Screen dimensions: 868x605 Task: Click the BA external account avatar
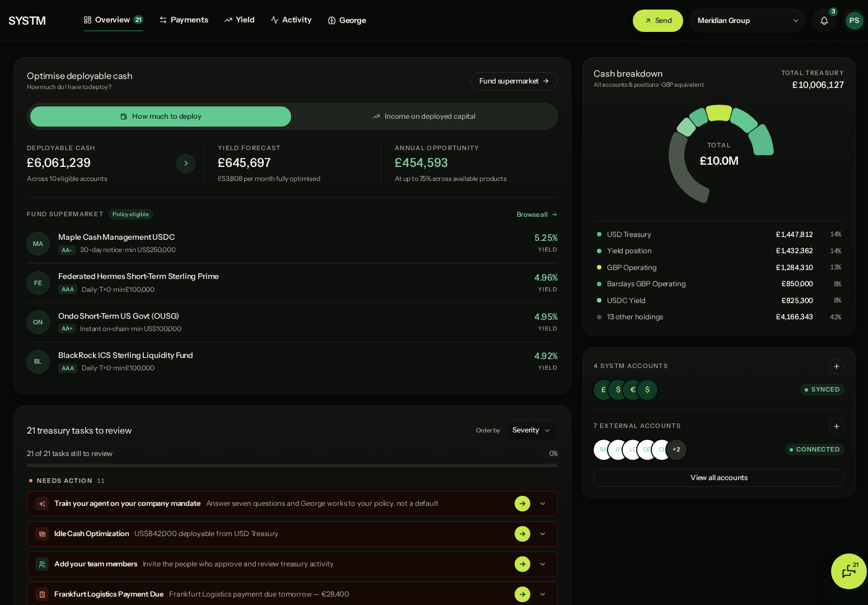coord(603,450)
